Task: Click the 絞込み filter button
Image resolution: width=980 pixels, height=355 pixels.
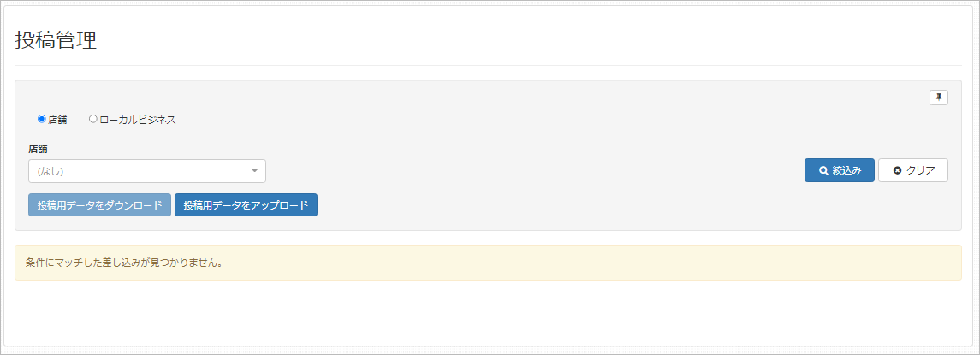Action: click(x=839, y=170)
